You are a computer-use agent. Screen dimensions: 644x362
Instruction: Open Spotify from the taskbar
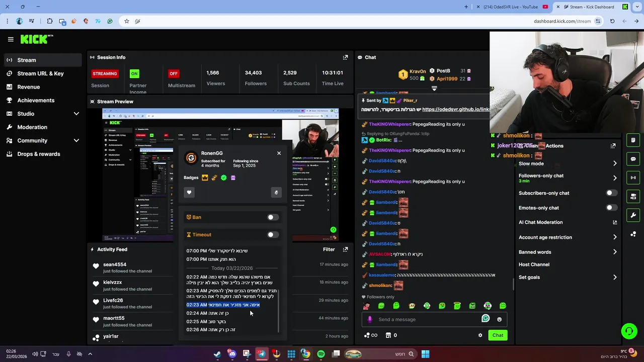pyautogui.click(x=321, y=354)
